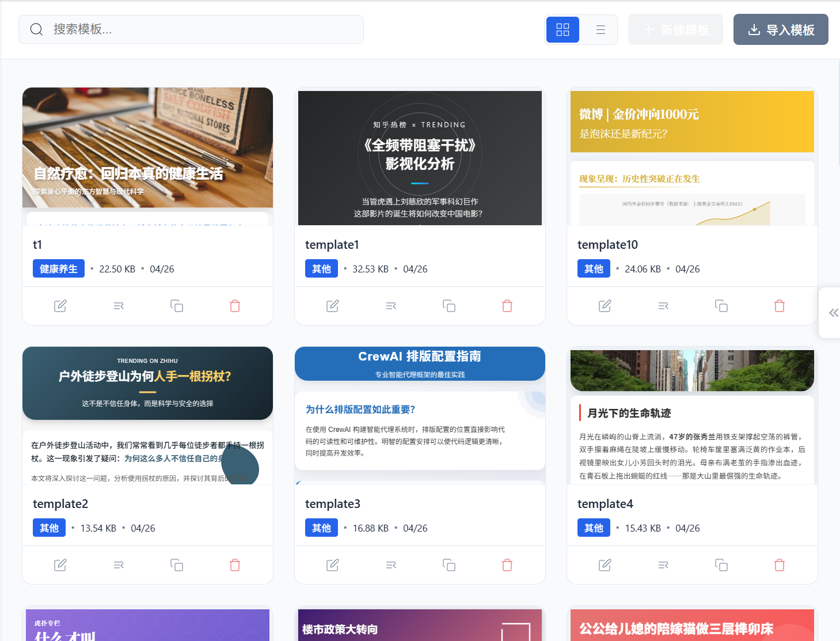Click the list-arrow icon for template1
The width and height of the screenshot is (840, 641).
pyautogui.click(x=391, y=306)
